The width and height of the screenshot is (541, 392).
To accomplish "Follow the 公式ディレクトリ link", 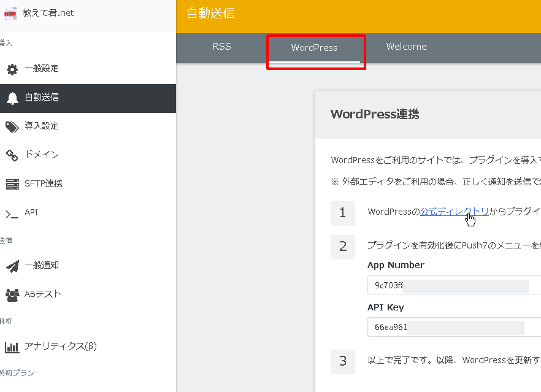I will [455, 212].
